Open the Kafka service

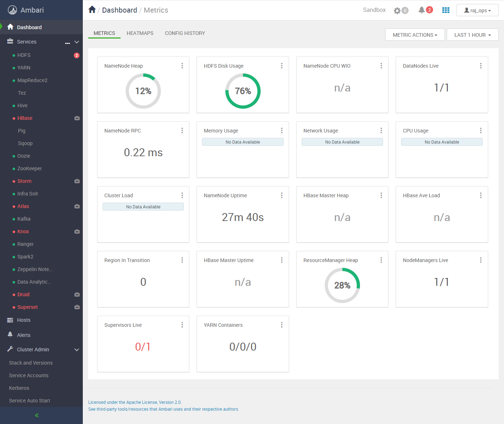(24, 219)
